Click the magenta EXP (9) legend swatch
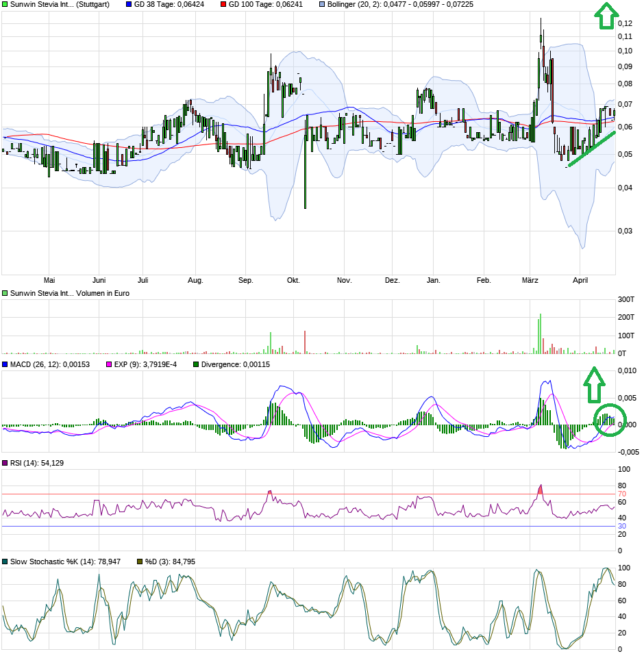 click(109, 364)
